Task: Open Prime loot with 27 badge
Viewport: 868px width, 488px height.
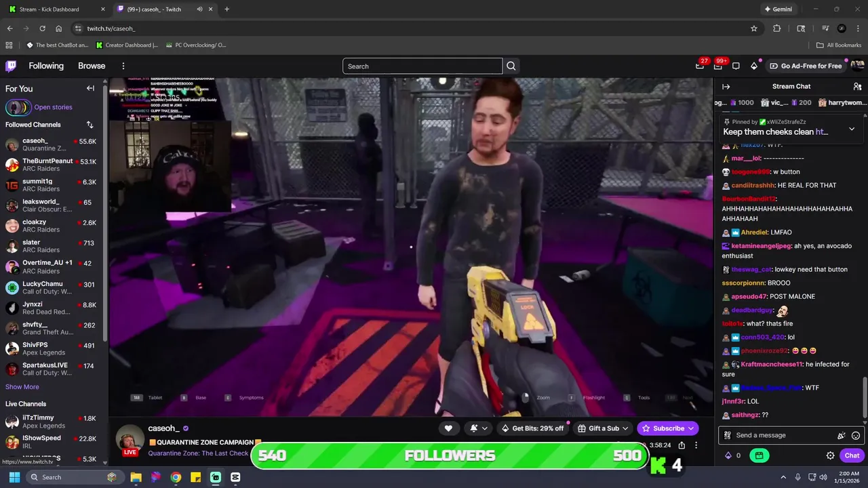Action: [700, 66]
